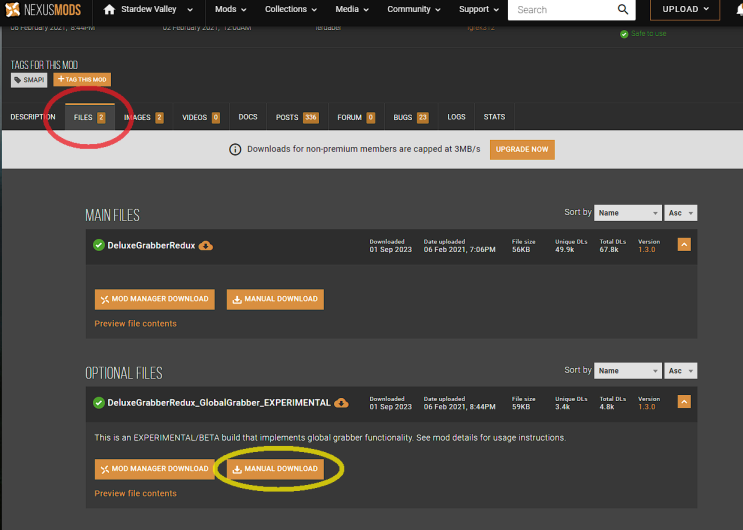Open the Main Files Sort by Name dropdown
The height and width of the screenshot is (530, 743).
(x=627, y=213)
